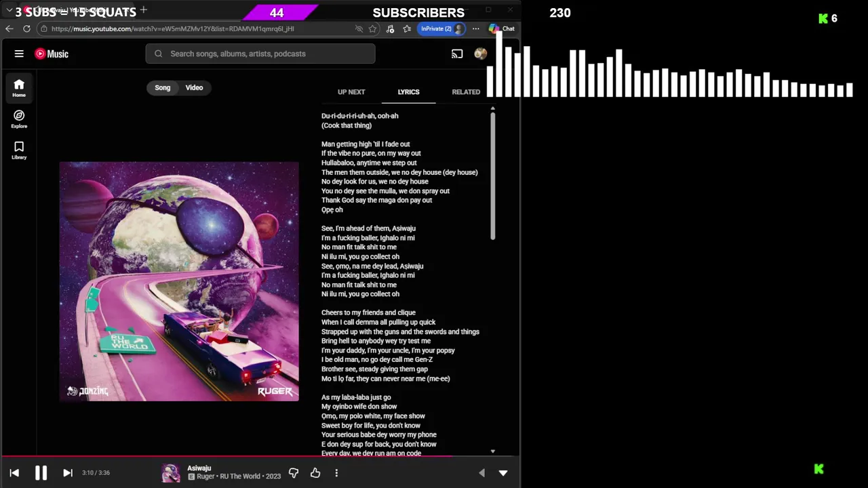
Task: Click the song progress bar
Action: (x=260, y=457)
